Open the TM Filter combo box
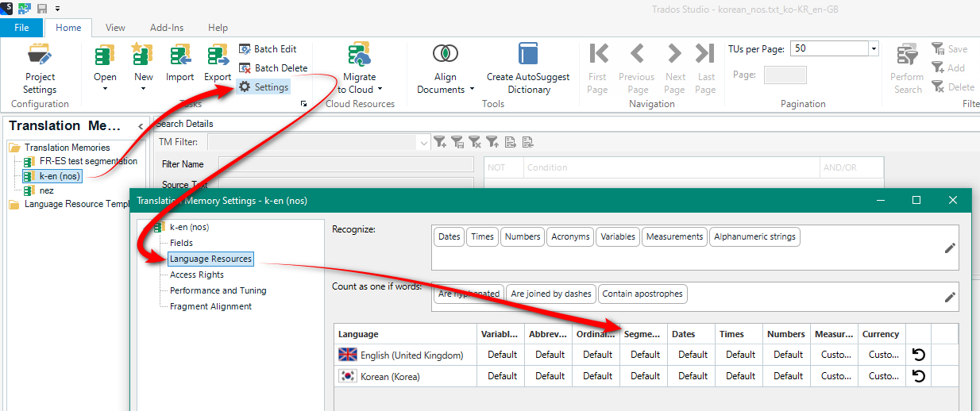 318,142
